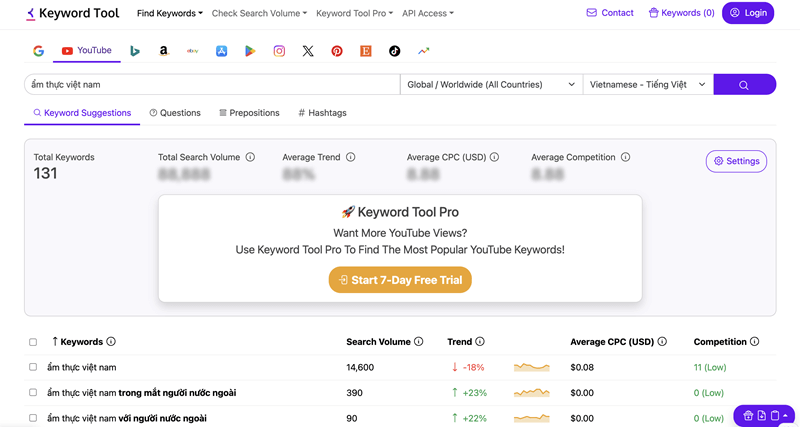
Task: Click the basket icon in floating toolbar
Action: click(748, 415)
